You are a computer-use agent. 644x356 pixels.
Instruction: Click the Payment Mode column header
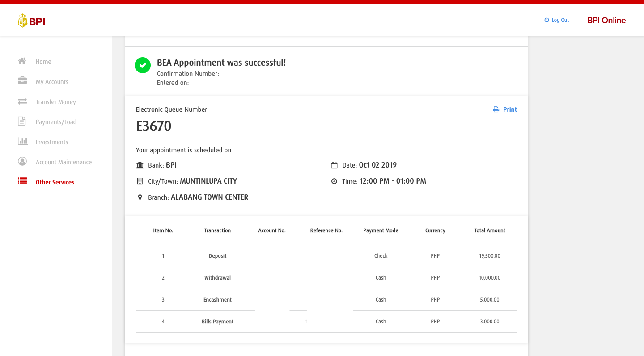pos(381,230)
